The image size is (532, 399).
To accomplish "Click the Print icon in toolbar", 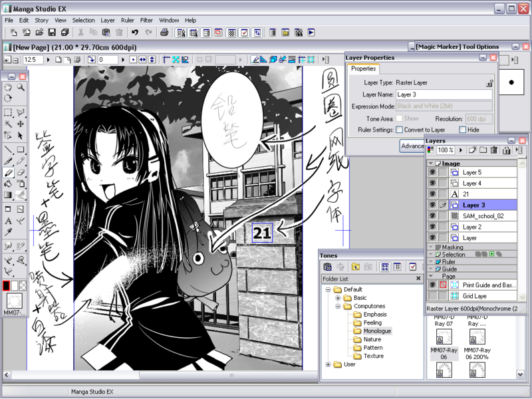I will point(164,33).
